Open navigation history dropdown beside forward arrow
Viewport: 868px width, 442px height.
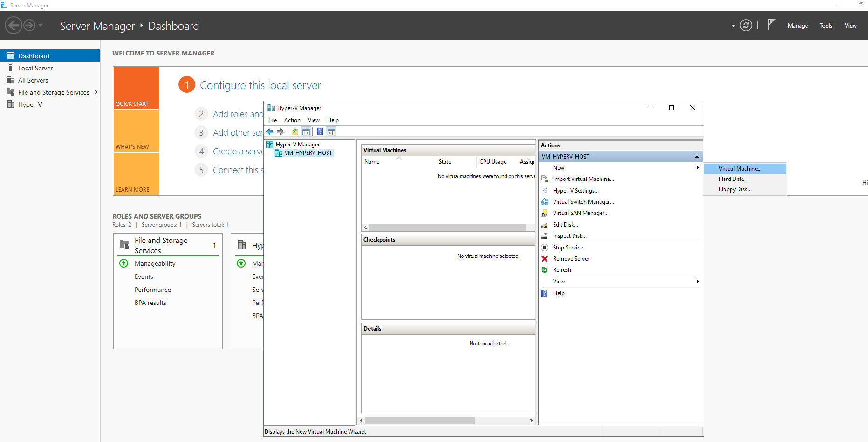coord(41,25)
